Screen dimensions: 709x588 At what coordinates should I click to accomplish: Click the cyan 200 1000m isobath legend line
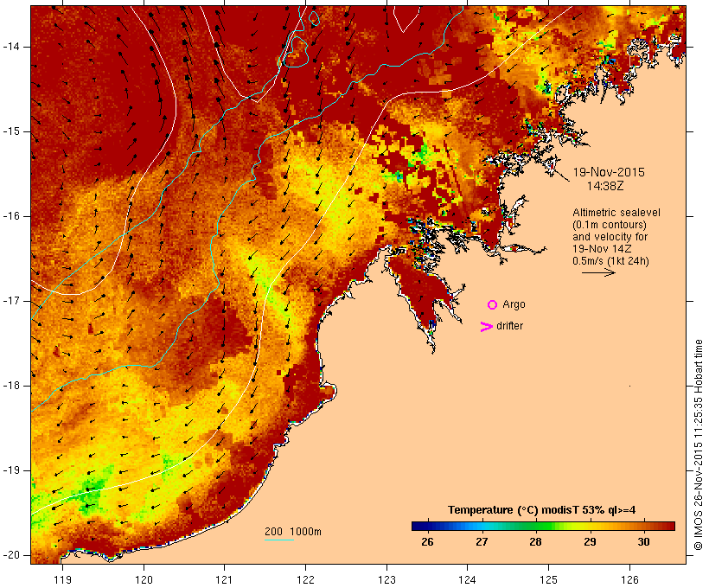tap(279, 540)
